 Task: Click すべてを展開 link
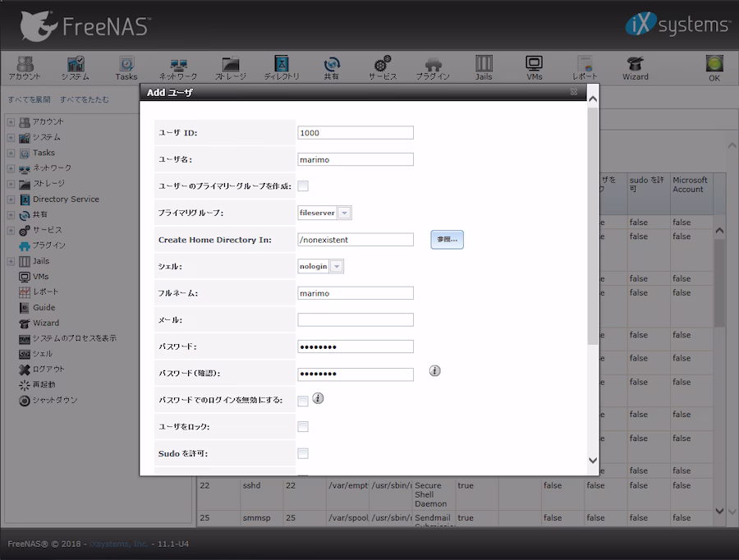pos(29,99)
